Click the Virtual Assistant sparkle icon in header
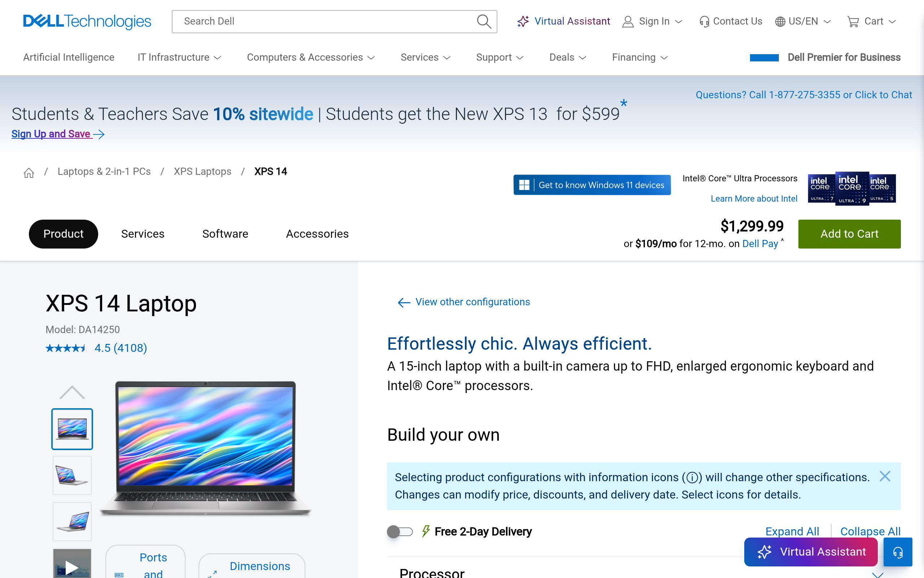The image size is (924, 578). tap(523, 21)
